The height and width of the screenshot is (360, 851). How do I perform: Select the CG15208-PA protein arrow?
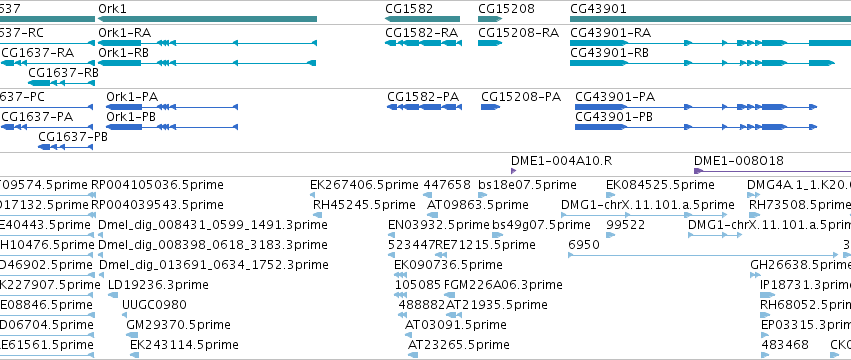491,107
